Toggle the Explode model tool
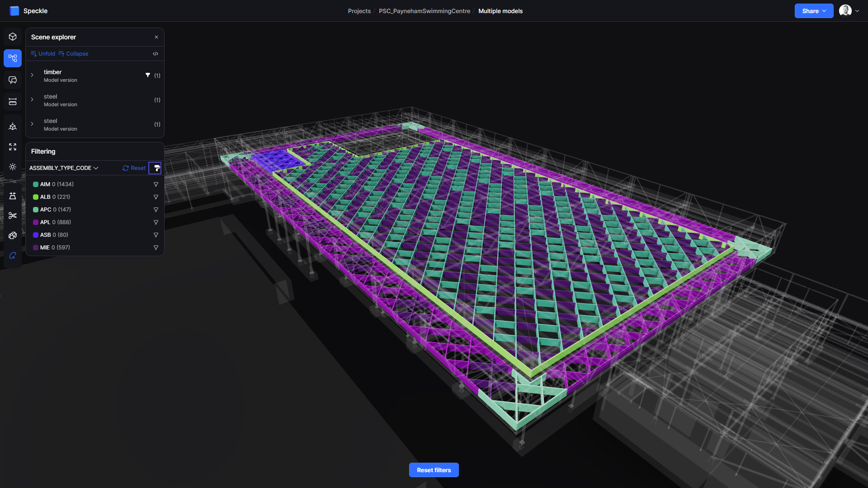Image resolution: width=868 pixels, height=488 pixels. click(13, 235)
